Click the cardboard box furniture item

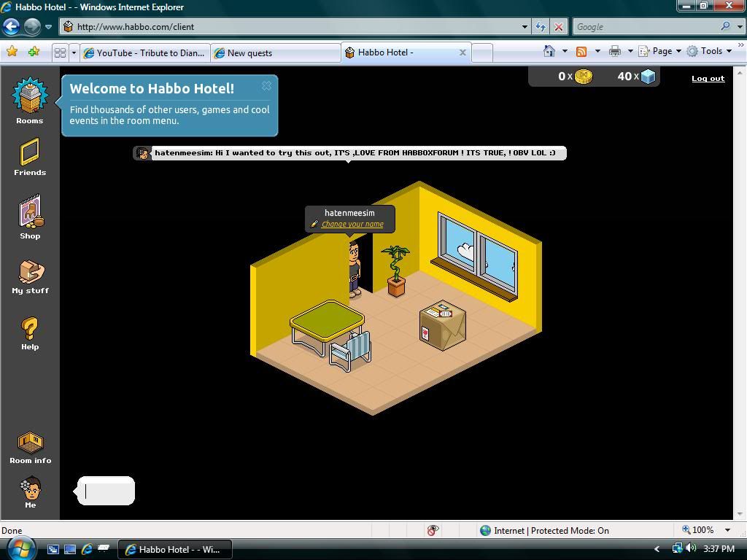tap(442, 325)
